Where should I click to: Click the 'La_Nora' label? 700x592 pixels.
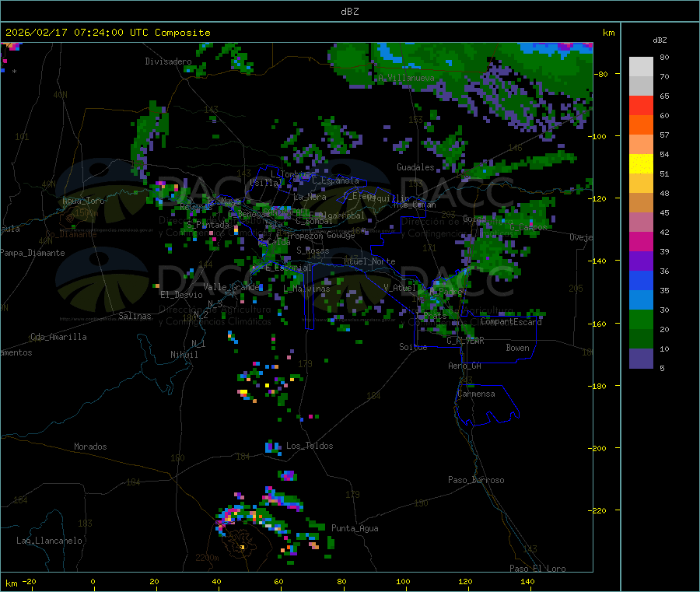[310, 197]
